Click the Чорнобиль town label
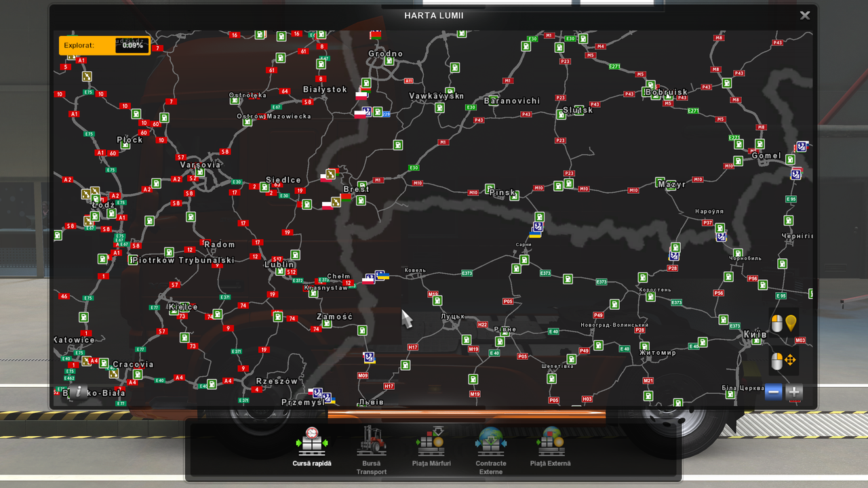This screenshot has width=868, height=488. (745, 258)
